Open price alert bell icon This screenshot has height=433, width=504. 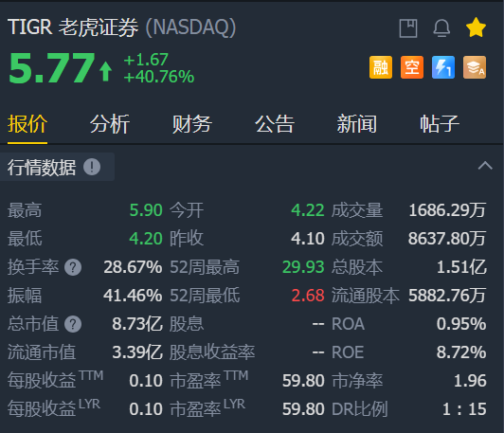(441, 28)
